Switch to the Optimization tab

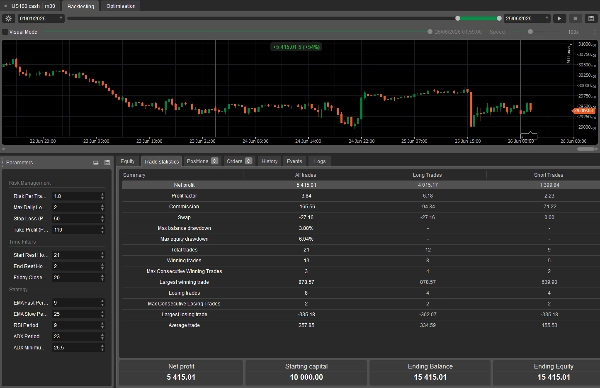[x=121, y=6]
